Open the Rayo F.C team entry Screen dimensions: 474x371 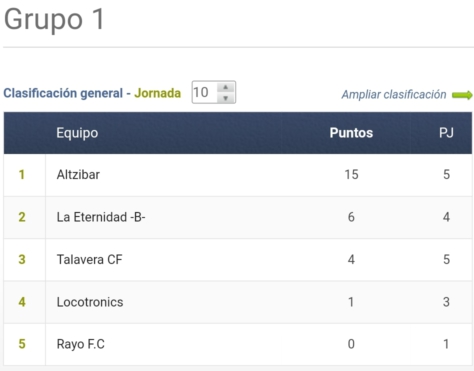81,344
